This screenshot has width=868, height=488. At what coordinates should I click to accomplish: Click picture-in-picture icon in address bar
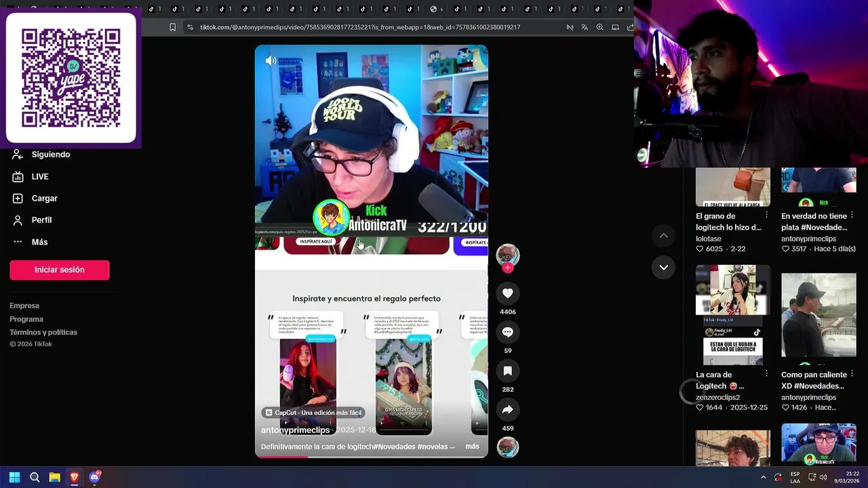pos(615,27)
